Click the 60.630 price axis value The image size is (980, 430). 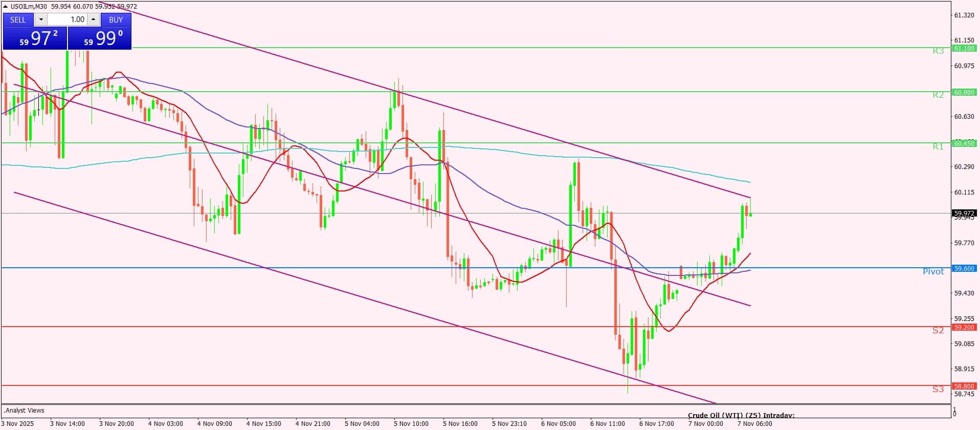[964, 116]
